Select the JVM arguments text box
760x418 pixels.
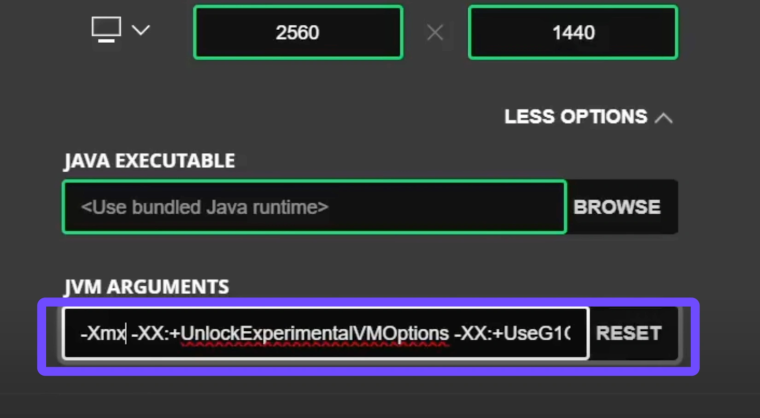click(326, 333)
